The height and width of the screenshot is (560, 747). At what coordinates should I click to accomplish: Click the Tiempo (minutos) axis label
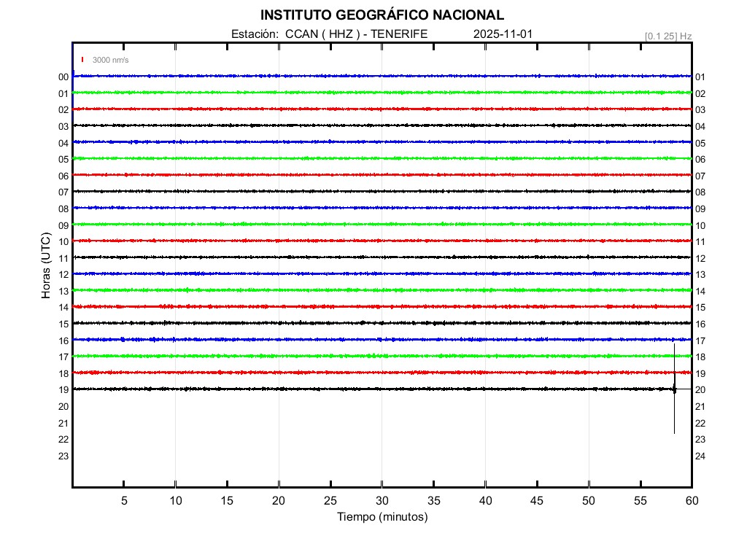pos(382,517)
